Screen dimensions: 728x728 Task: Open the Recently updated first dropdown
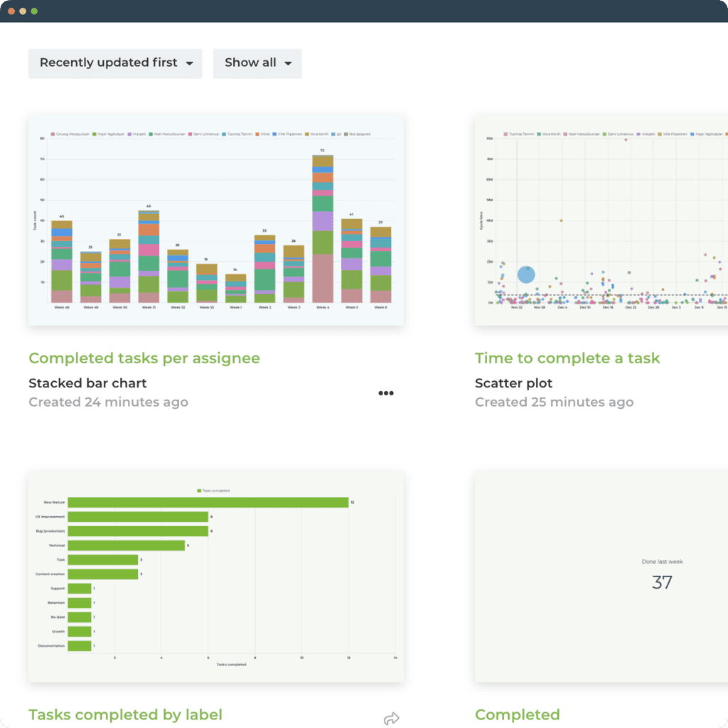click(114, 63)
